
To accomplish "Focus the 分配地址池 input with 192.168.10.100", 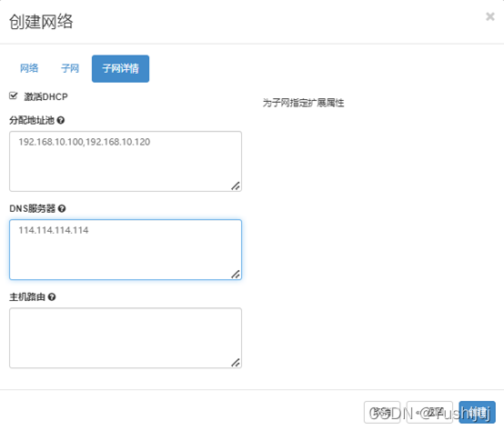I will click(x=126, y=161).
